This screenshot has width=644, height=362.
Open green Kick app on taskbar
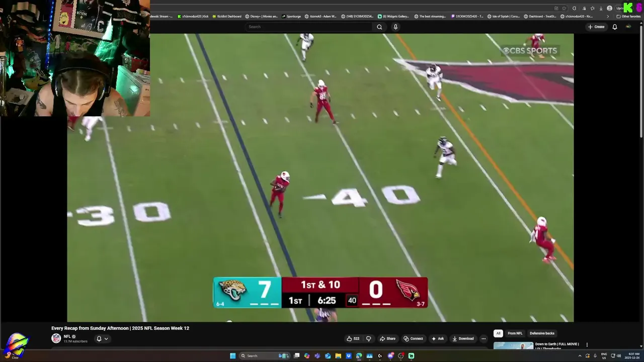[x=411, y=355]
